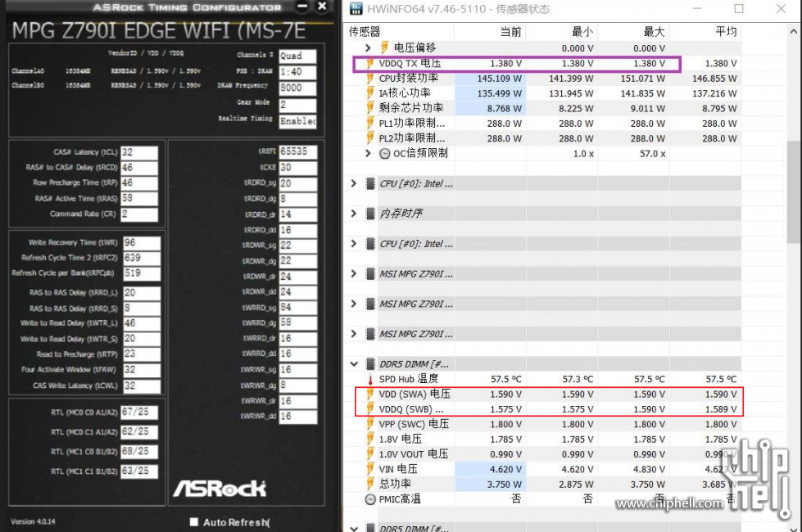Minimize the ASRock Timing Configurator window
The width and height of the screenshot is (802, 532).
click(x=303, y=6)
